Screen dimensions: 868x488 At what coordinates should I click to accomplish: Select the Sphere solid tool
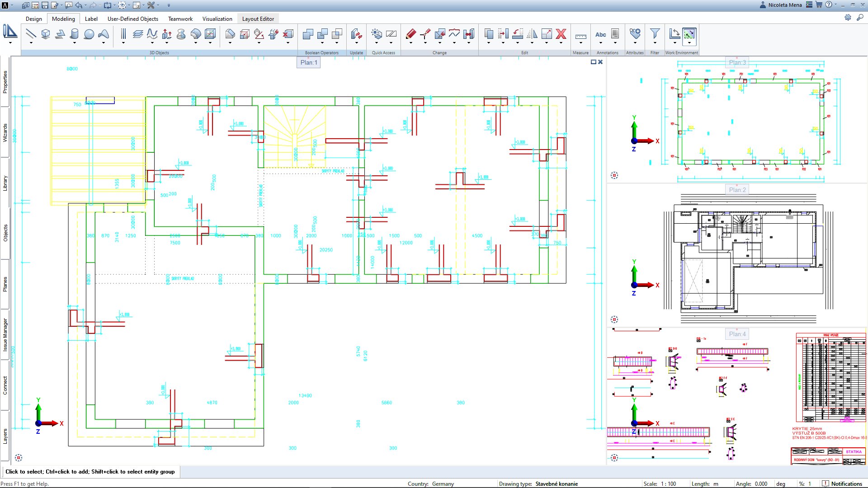(x=89, y=34)
